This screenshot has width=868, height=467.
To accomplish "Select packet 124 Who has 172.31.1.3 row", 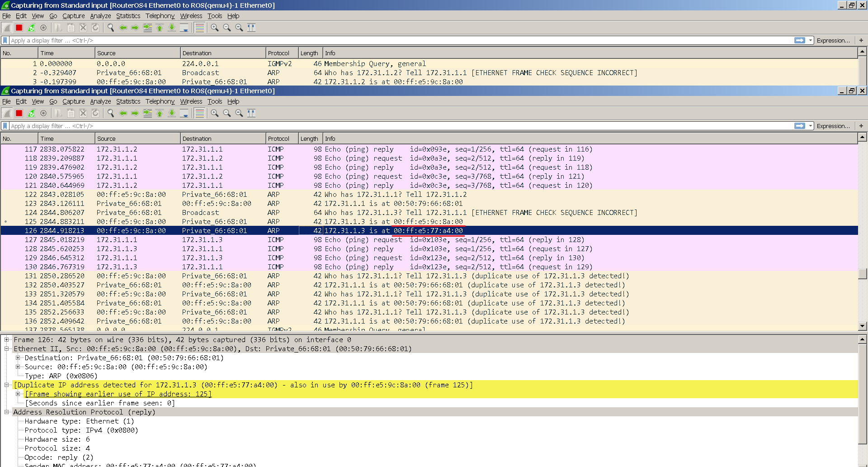I will point(429,213).
